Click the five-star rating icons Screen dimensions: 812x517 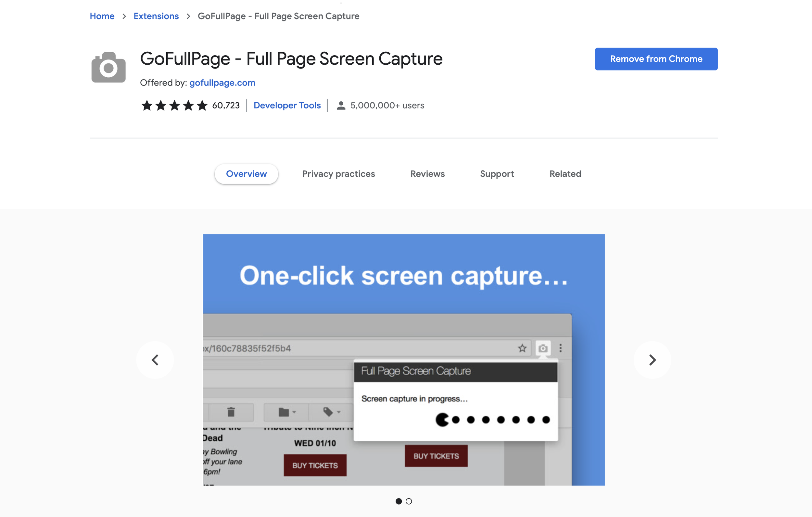pyautogui.click(x=174, y=105)
